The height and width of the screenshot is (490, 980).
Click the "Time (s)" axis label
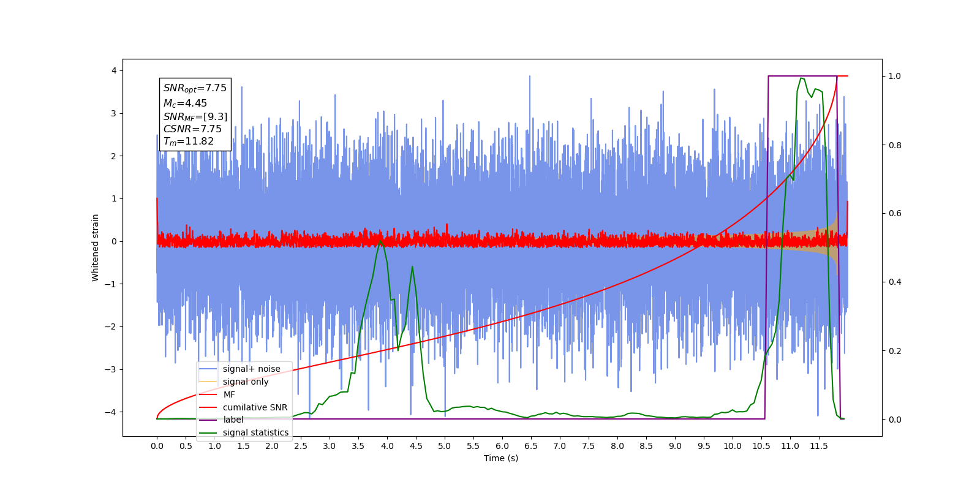501,458
